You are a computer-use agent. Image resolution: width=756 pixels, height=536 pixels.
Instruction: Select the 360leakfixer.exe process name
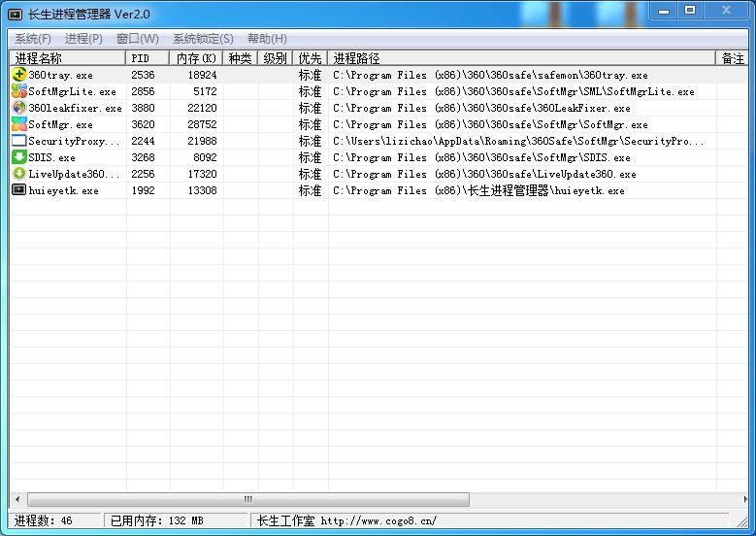[76, 108]
